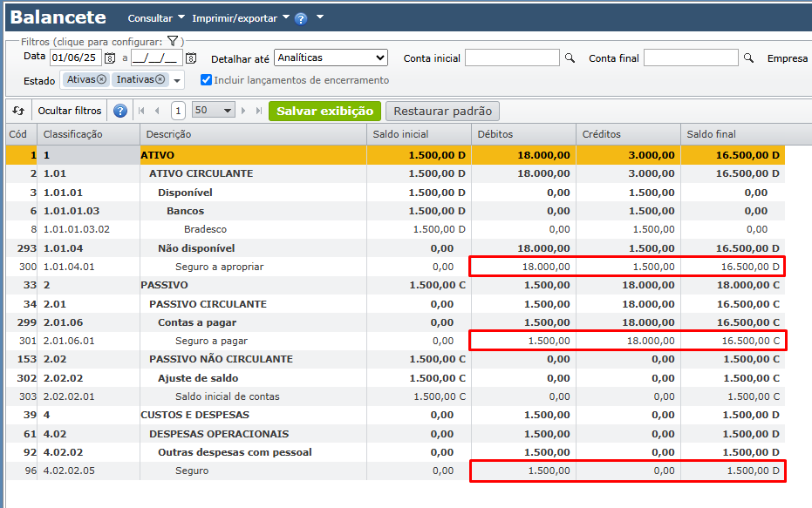
Task: Remove the Ativas tag from Estado
Action: tap(102, 79)
